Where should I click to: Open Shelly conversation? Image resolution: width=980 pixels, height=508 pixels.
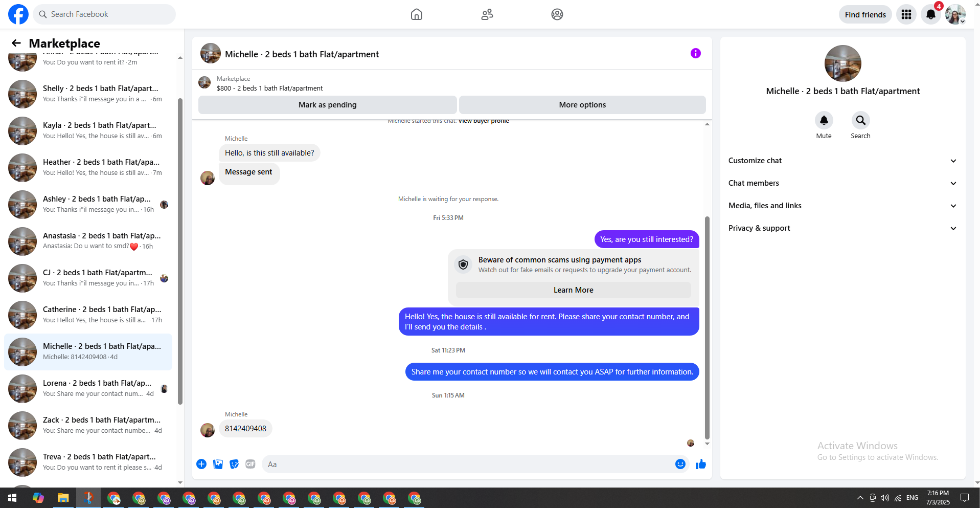coord(88,94)
